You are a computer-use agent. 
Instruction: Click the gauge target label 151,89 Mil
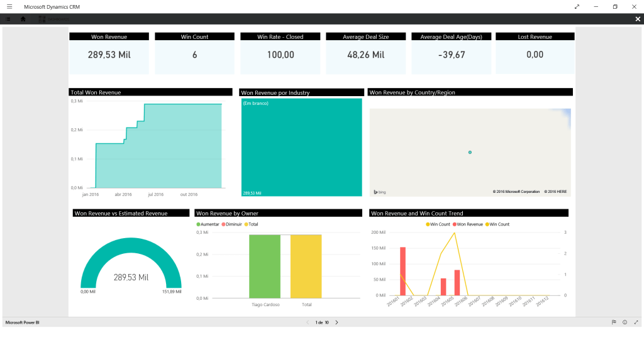point(172,292)
